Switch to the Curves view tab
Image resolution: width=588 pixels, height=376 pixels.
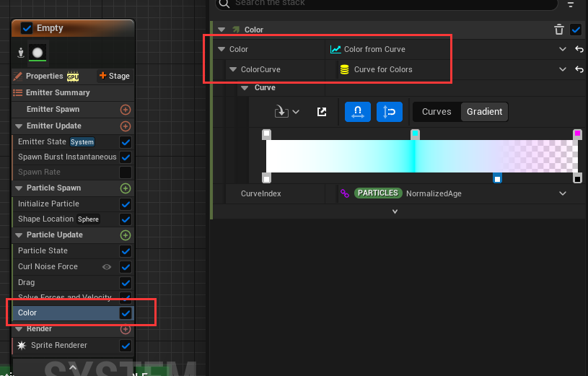pos(436,112)
